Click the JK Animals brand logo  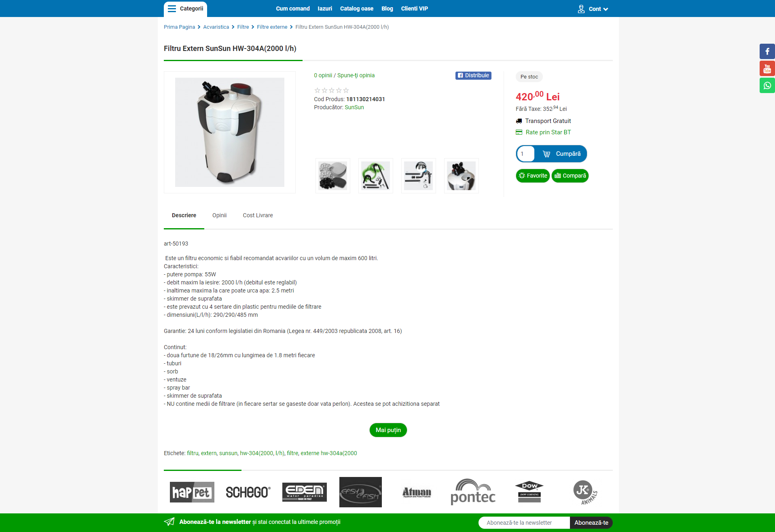(585, 492)
